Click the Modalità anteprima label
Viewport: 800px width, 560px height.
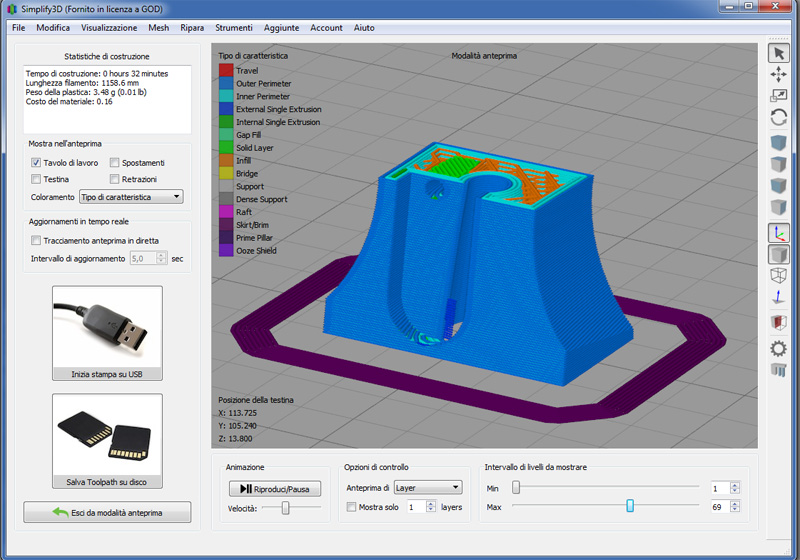(484, 56)
